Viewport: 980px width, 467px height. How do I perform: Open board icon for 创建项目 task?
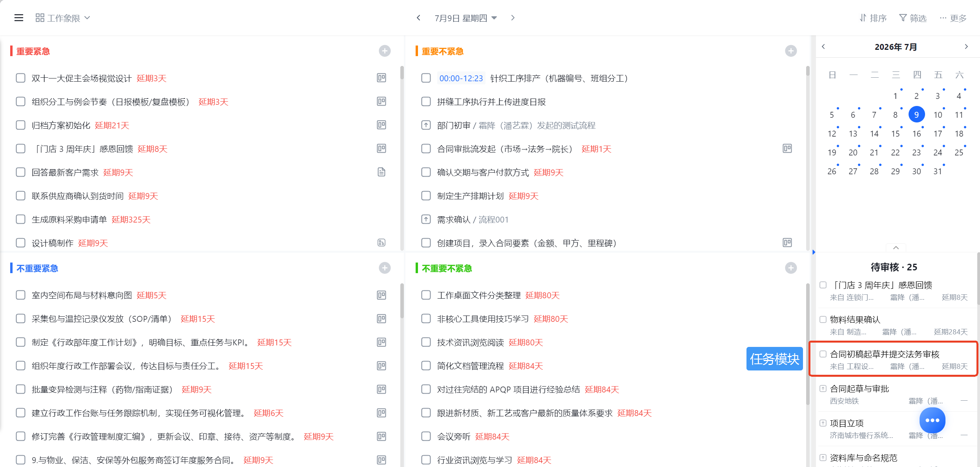787,243
